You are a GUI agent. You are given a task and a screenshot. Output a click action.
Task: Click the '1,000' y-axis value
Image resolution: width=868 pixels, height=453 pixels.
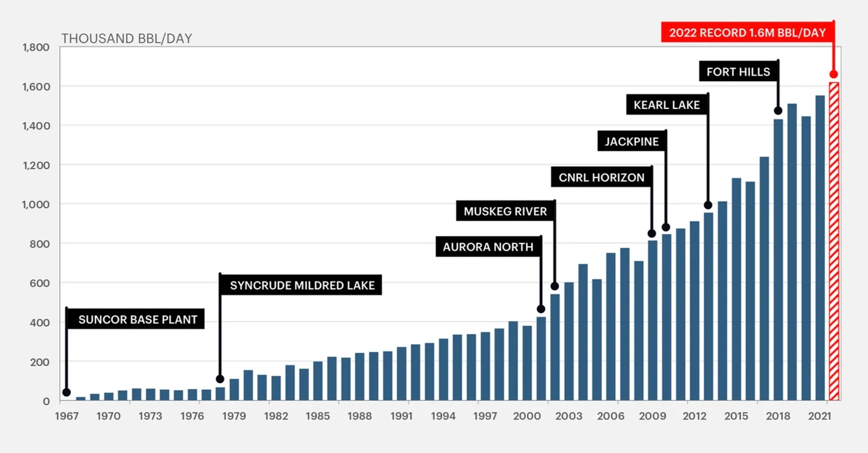coord(36,204)
